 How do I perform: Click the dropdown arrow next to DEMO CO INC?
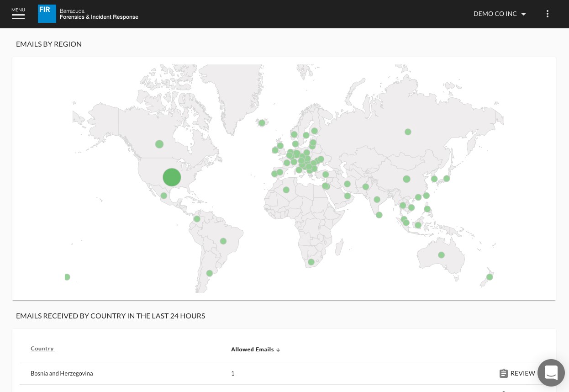coord(524,14)
